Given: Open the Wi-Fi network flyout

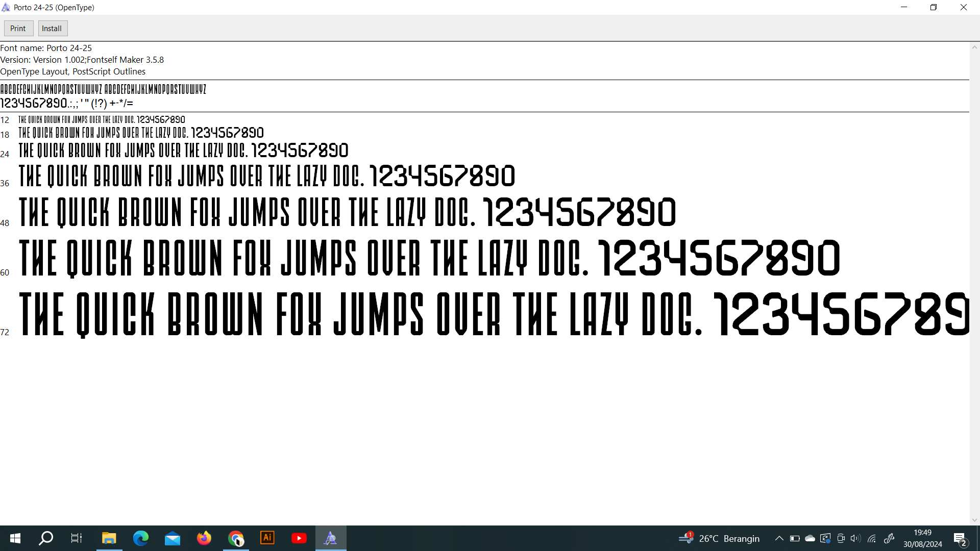Looking at the screenshot, I should coord(872,538).
